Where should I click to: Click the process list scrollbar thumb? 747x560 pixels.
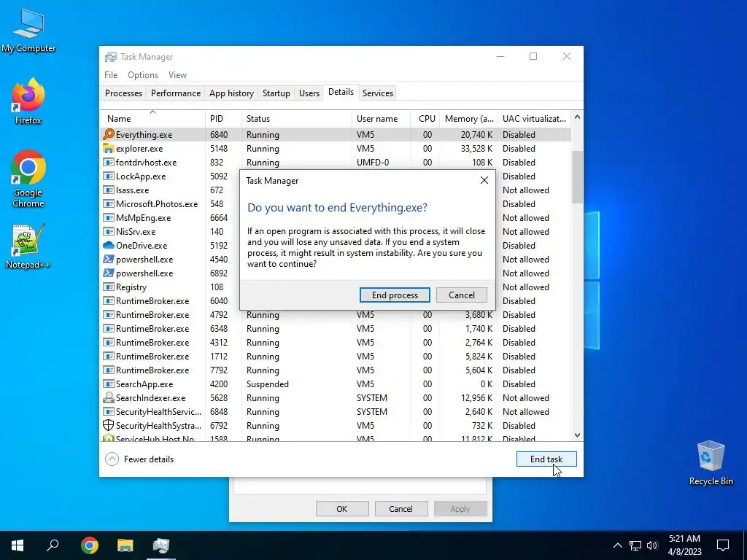tap(578, 177)
